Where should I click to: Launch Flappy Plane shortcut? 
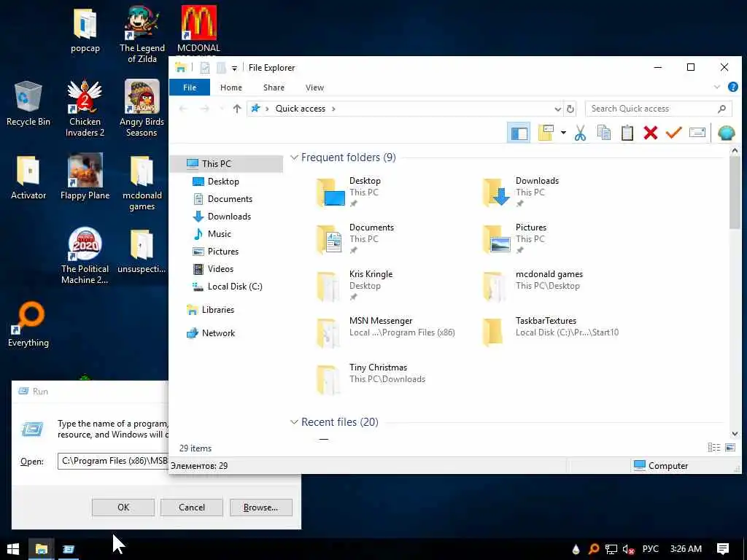point(85,177)
